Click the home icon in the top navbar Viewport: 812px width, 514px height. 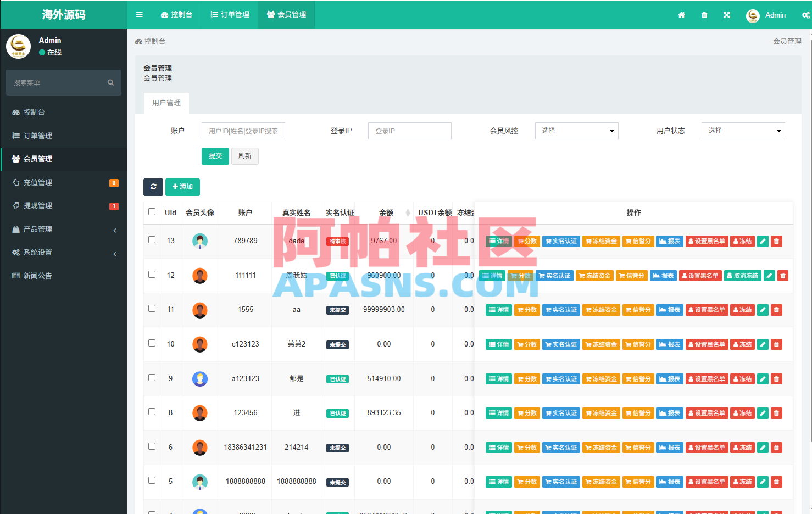pos(681,15)
